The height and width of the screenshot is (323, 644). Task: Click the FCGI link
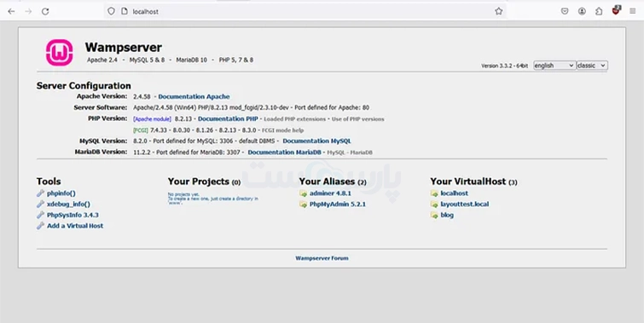coord(141,130)
